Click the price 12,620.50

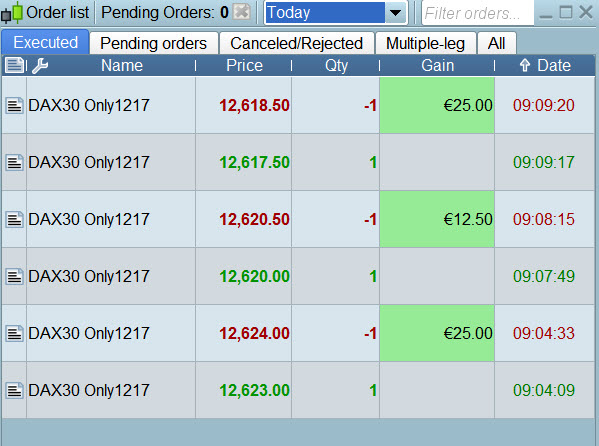[x=254, y=219]
